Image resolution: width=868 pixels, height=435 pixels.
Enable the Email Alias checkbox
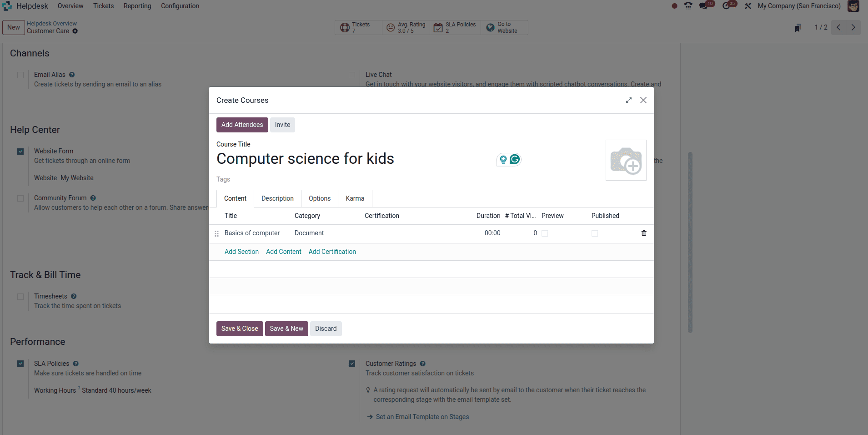20,75
